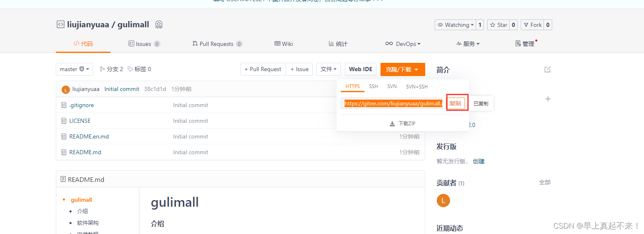Select the SVN clone tab
The width and height of the screenshot is (644, 234).
(x=392, y=86)
